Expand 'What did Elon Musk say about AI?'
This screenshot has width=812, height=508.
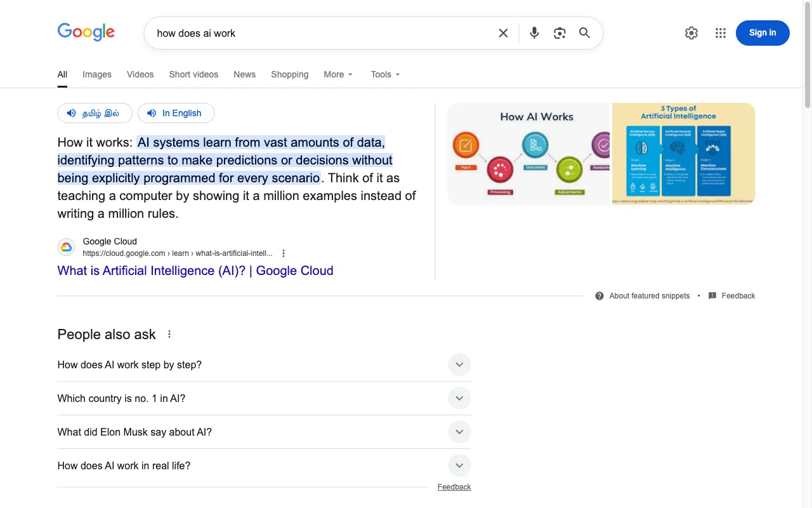coord(459,432)
